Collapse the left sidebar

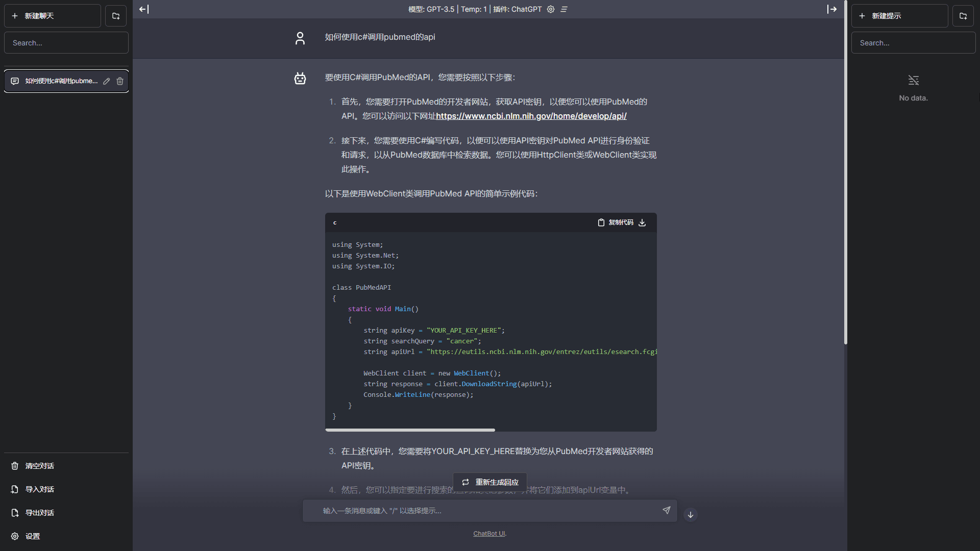click(x=144, y=9)
